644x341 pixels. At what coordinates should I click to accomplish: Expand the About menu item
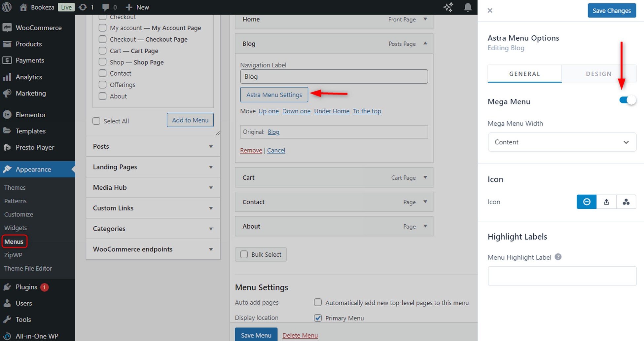coord(425,226)
